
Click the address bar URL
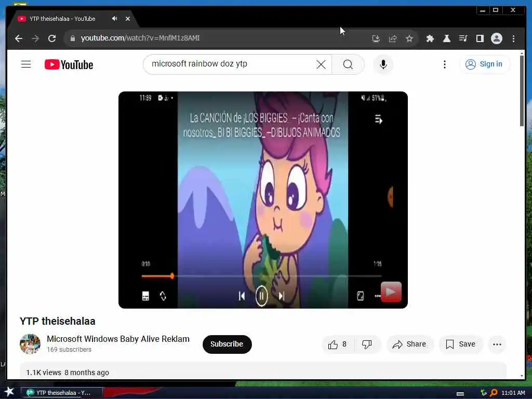[140, 38]
